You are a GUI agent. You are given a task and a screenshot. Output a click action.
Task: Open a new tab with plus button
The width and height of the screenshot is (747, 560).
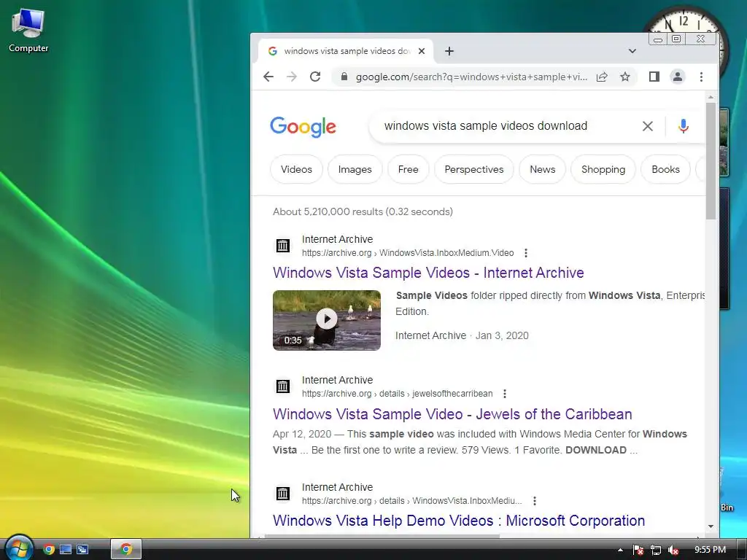click(x=449, y=51)
